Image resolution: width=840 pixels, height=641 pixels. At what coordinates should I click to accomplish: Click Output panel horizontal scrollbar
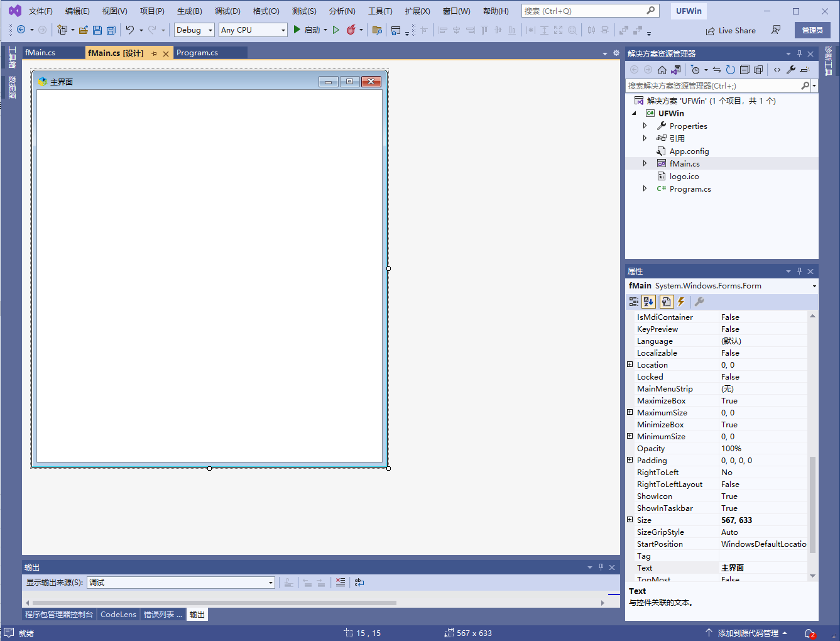coord(214,603)
